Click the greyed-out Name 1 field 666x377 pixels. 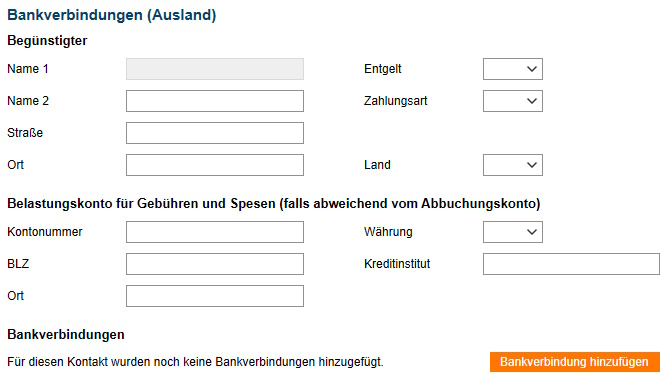click(x=215, y=69)
